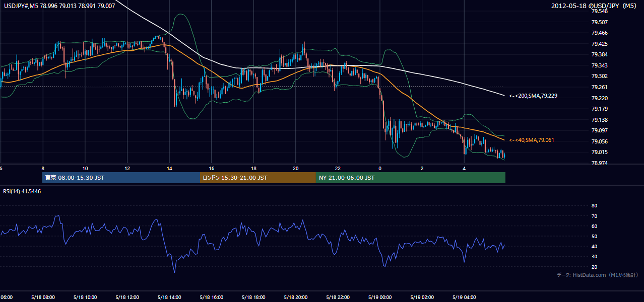This screenshot has height=302, width=644.
Task: Click price axis value 79.138
Action: pos(599,120)
